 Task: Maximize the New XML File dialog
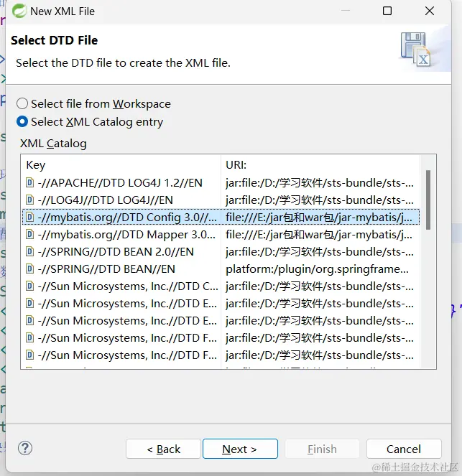tap(387, 11)
